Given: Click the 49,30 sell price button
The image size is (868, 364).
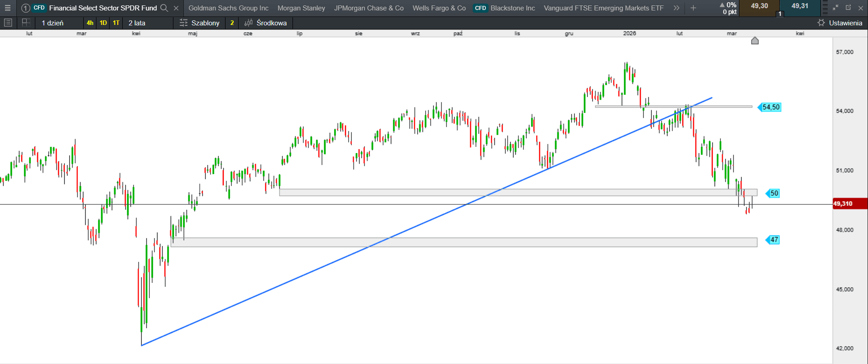Looking at the screenshot, I should tap(759, 6).
